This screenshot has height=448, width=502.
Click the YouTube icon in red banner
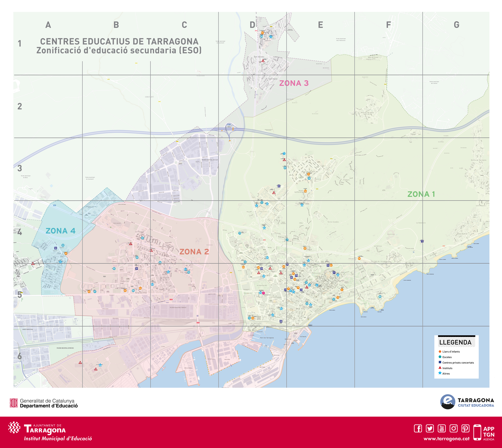[x=442, y=428]
